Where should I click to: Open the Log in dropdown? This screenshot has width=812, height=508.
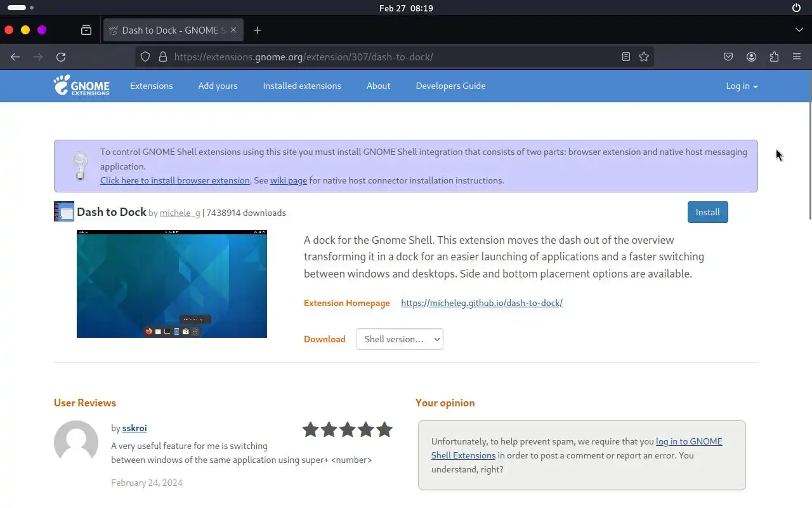click(x=742, y=86)
